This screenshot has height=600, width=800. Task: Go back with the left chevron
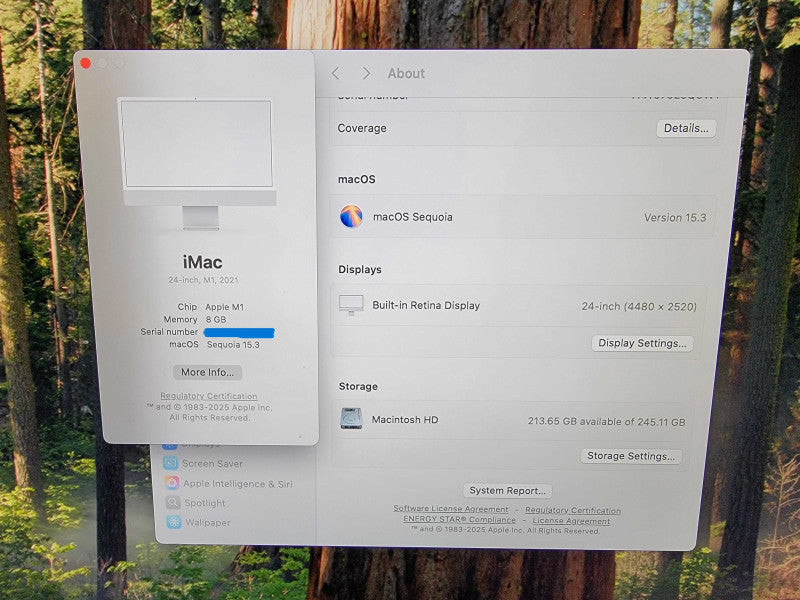335,73
